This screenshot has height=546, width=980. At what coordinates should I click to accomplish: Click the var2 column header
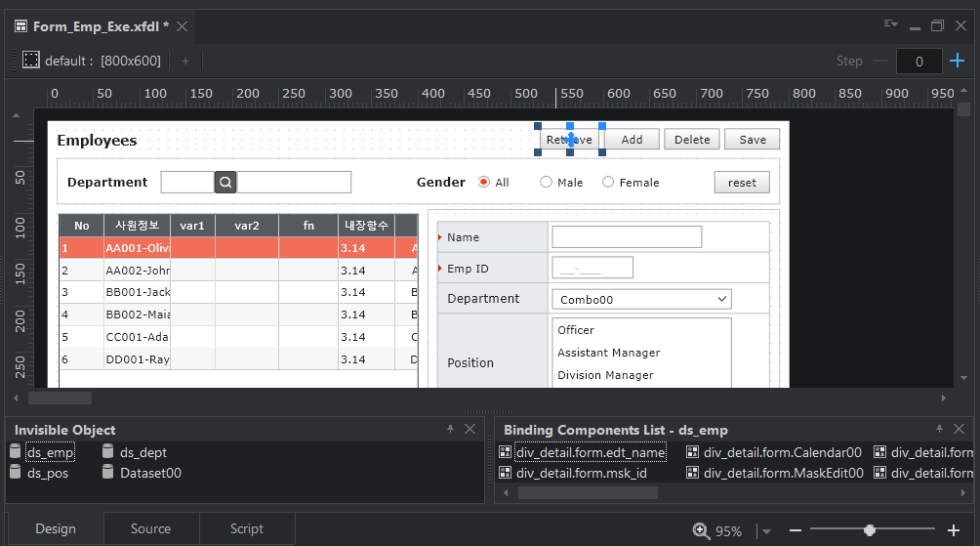point(247,226)
